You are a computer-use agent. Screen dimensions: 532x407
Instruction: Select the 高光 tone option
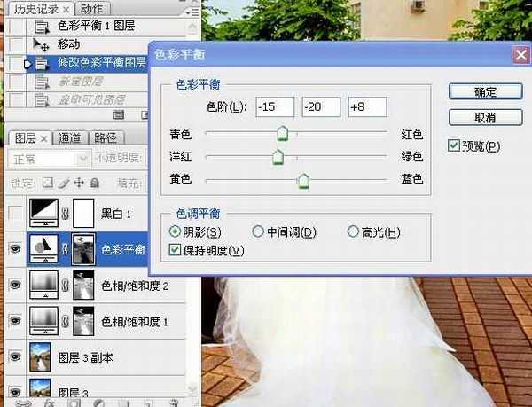pyautogui.click(x=353, y=232)
